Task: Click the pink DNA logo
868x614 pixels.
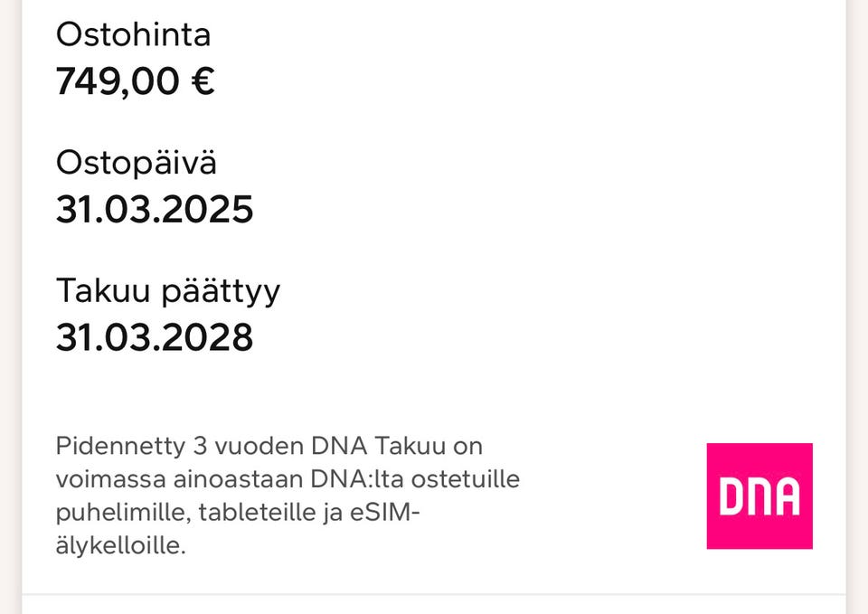Action: click(759, 496)
